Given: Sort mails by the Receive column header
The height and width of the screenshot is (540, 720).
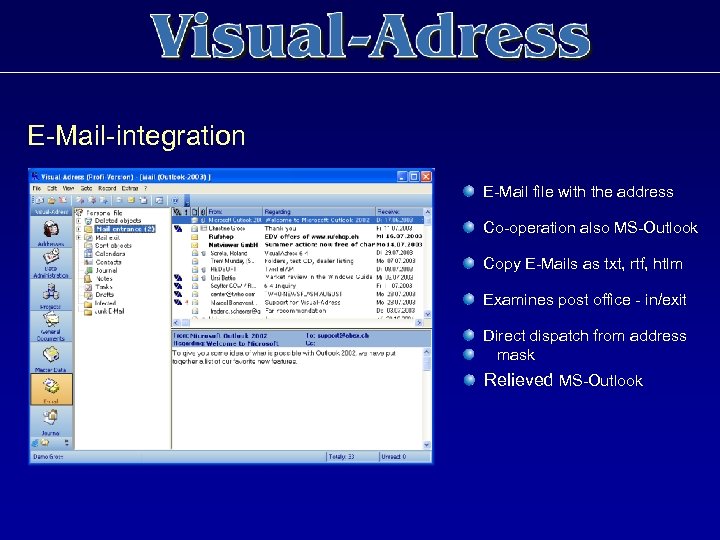Looking at the screenshot, I should pos(399,212).
